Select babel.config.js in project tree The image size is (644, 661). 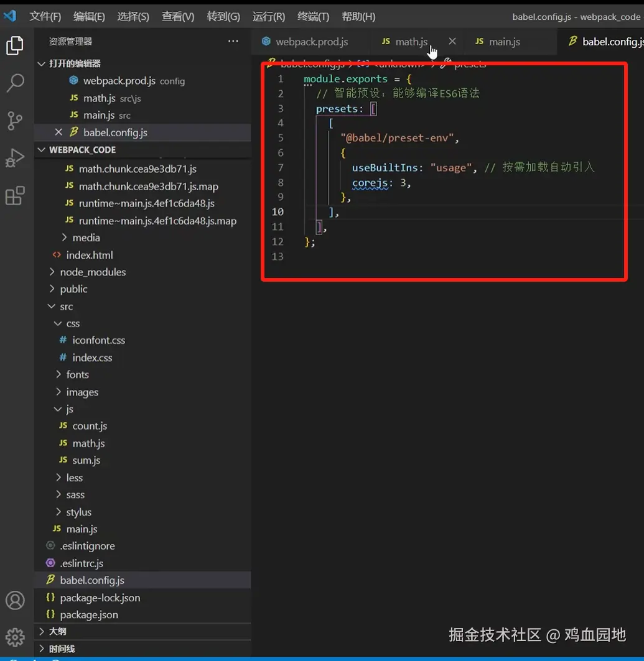pos(143,580)
